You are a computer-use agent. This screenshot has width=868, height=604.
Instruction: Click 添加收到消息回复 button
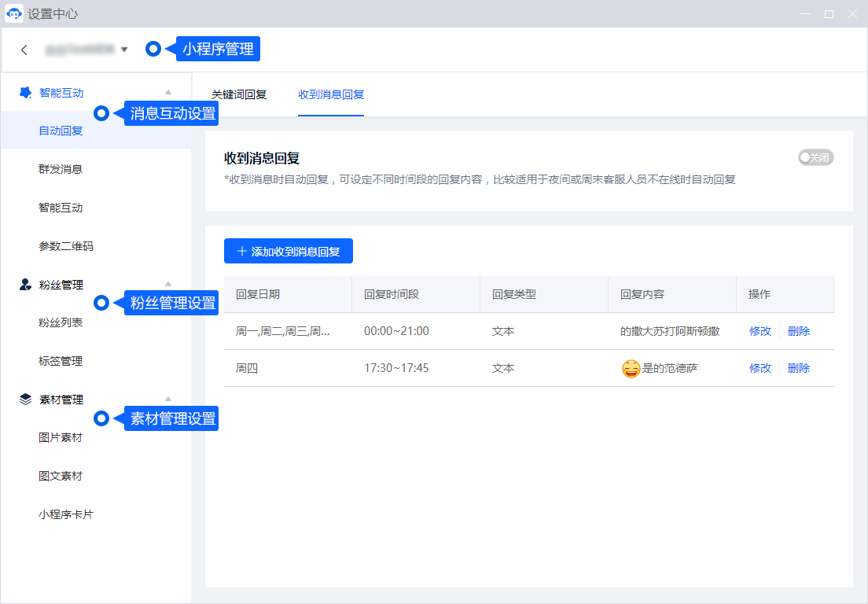[288, 252]
